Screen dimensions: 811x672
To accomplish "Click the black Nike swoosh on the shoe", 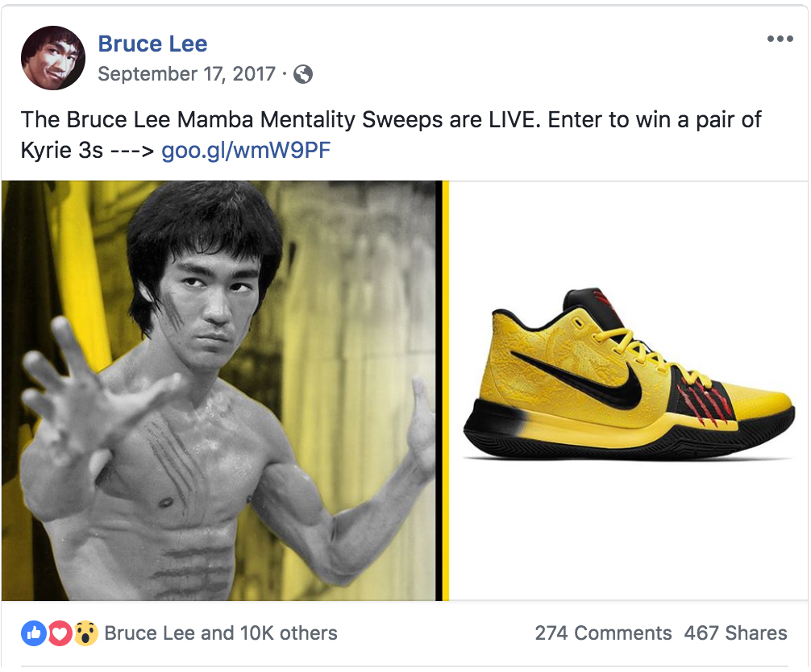I will [x=582, y=379].
